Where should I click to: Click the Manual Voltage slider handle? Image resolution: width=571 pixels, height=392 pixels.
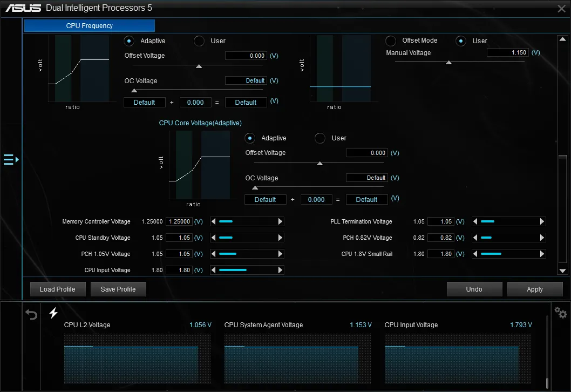tap(449, 63)
